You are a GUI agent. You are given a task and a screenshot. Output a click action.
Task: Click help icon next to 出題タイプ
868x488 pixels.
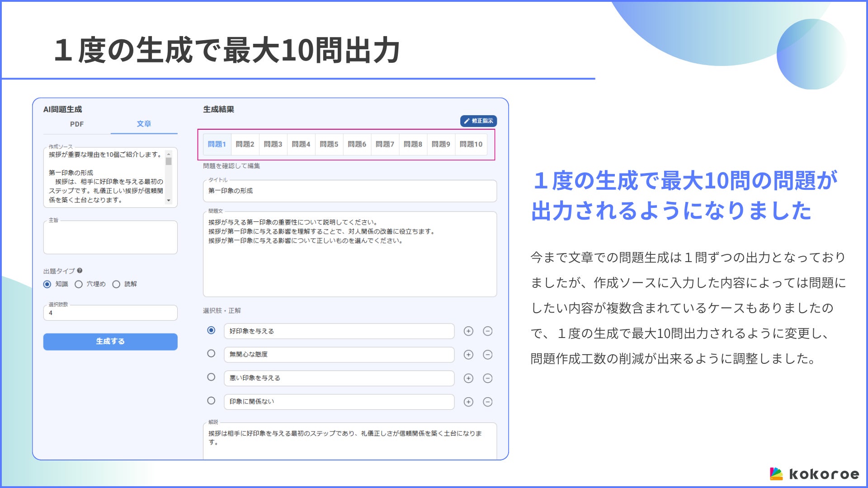click(x=80, y=271)
